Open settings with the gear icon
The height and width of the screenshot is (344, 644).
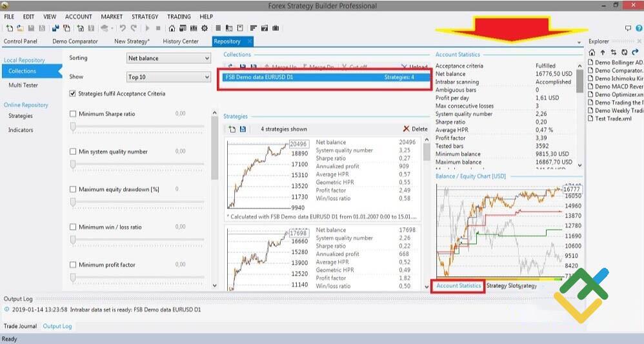point(205,28)
